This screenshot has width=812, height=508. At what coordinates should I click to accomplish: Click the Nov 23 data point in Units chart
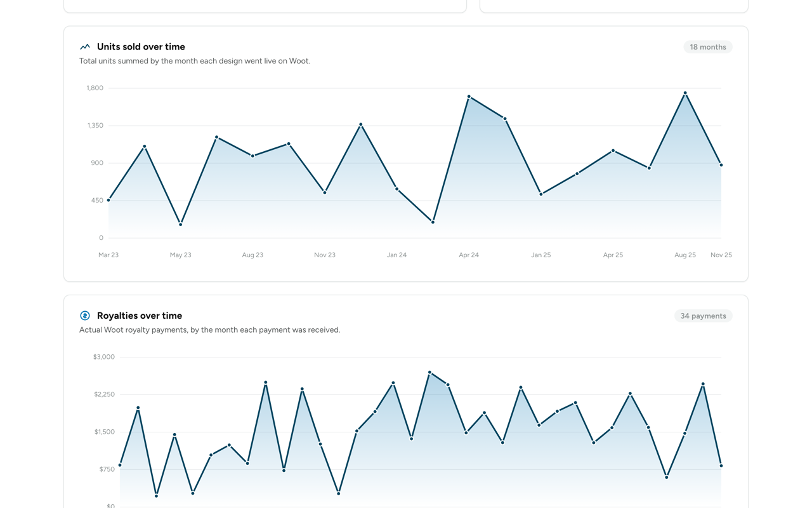pos(325,192)
